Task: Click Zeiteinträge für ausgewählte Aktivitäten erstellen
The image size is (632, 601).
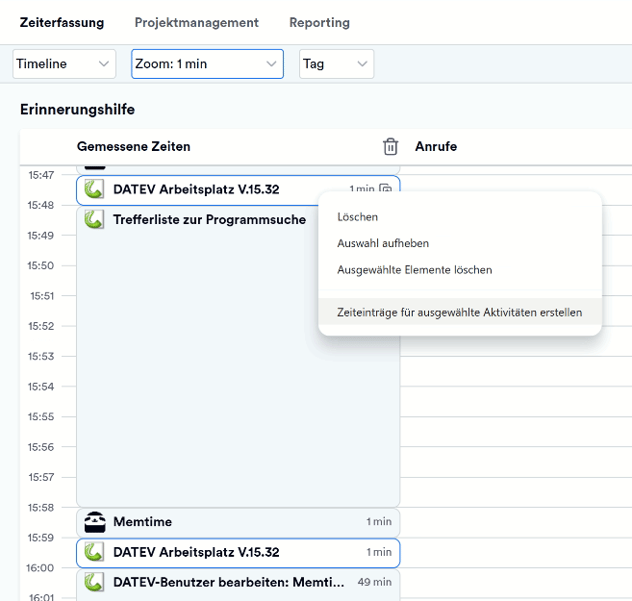Action: [x=459, y=312]
